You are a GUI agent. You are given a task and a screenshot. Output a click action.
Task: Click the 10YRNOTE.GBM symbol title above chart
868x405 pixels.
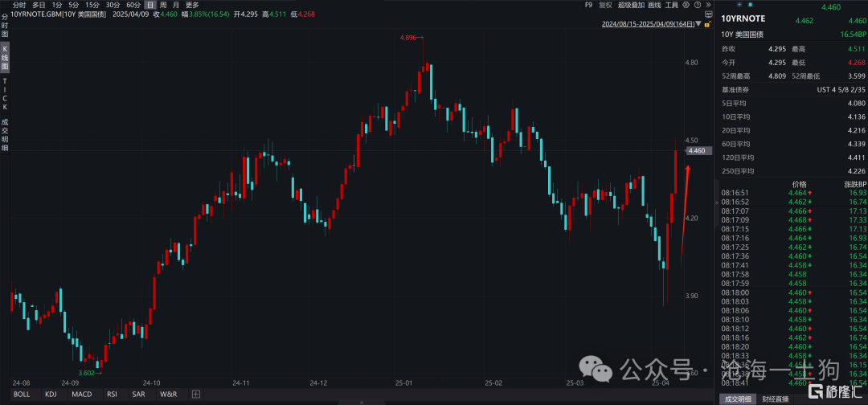tap(59, 14)
